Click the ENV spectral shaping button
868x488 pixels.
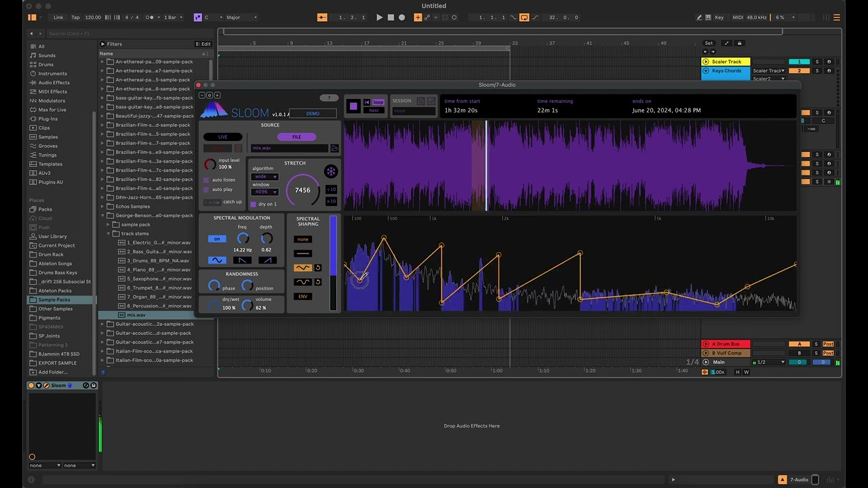coord(303,296)
